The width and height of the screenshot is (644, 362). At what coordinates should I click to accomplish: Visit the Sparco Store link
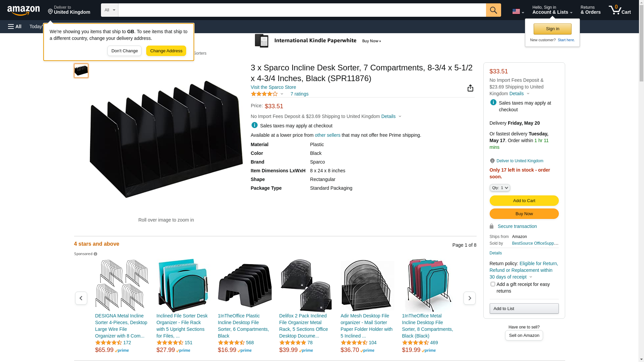pyautogui.click(x=273, y=87)
